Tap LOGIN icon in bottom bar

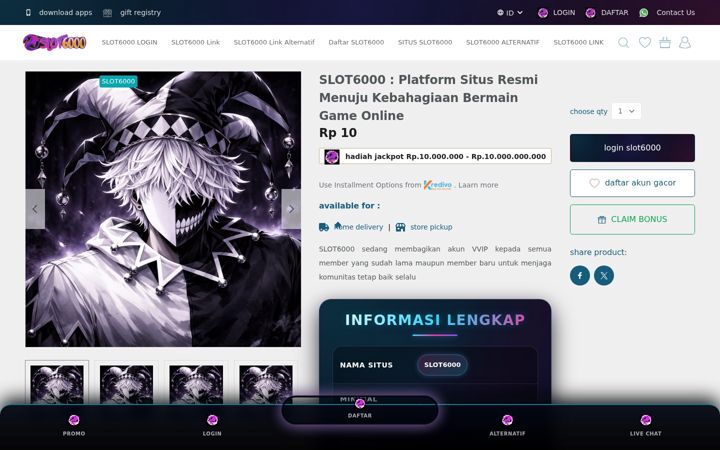212,420
